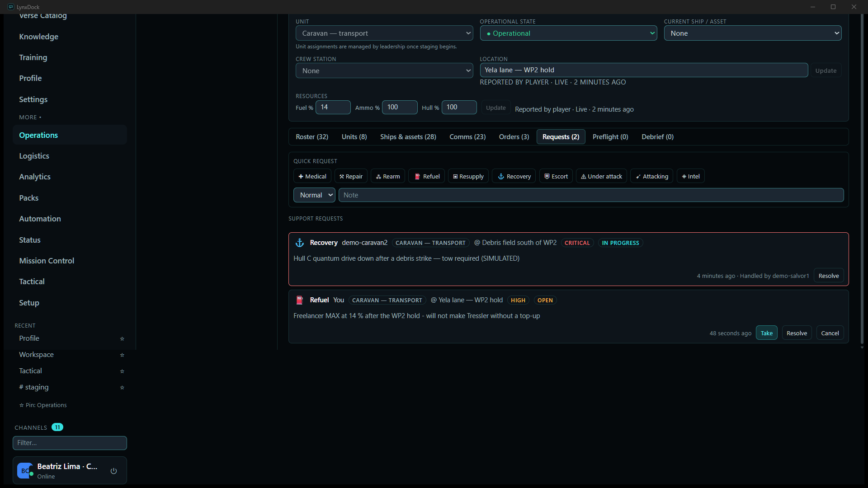The width and height of the screenshot is (868, 488).
Task: Star the Profile recent item
Action: tap(122, 338)
